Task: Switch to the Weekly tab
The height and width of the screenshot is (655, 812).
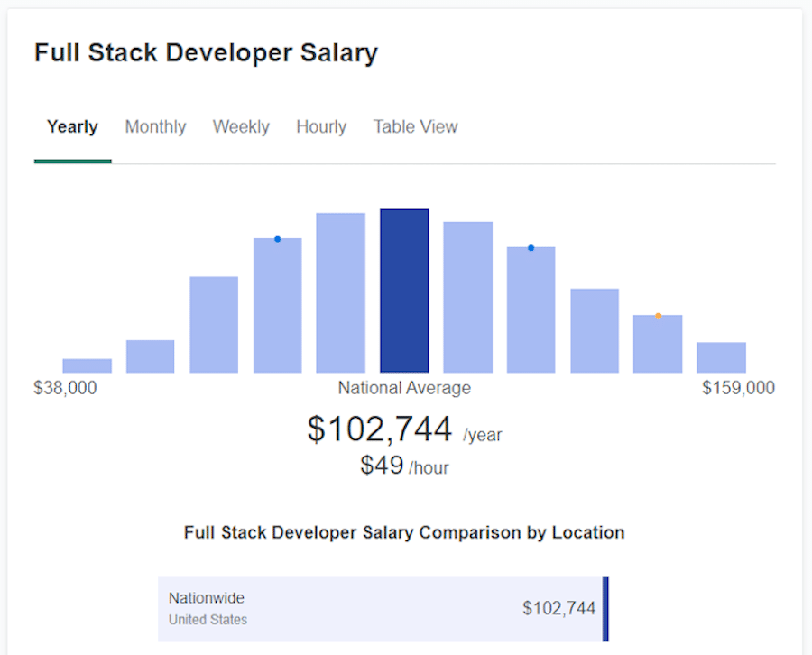Action: click(241, 126)
